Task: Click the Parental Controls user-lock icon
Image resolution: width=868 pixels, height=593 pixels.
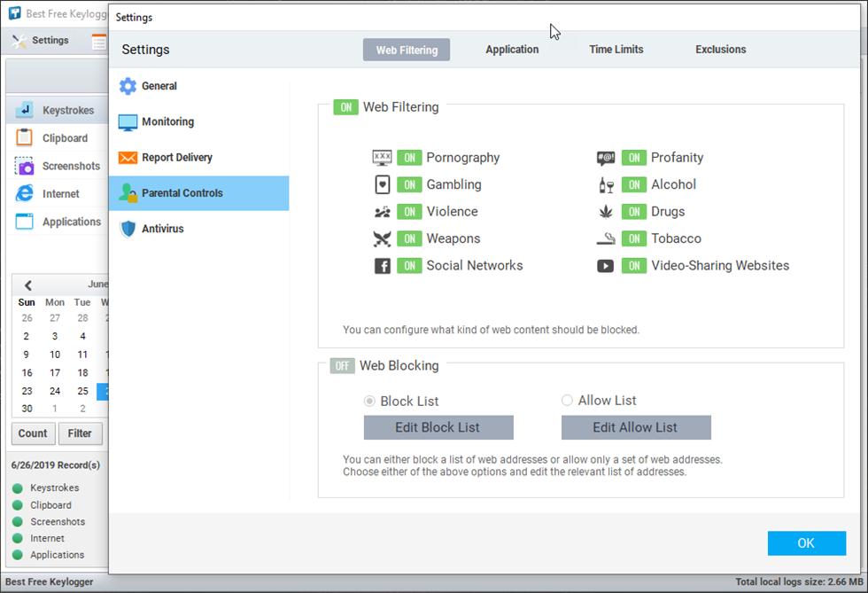Action: pos(128,193)
